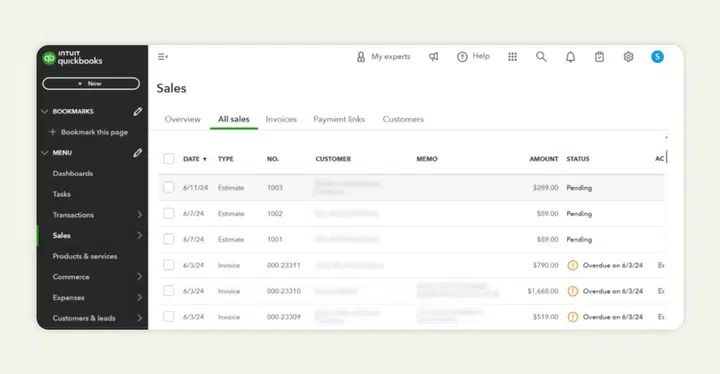Open the megaphone announcements icon
This screenshot has width=720, height=374.
coord(433,57)
